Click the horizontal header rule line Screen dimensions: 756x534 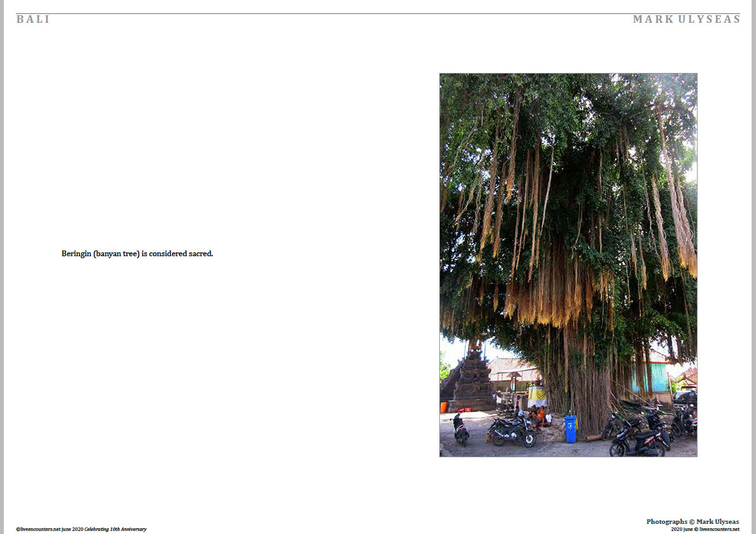tap(378, 13)
